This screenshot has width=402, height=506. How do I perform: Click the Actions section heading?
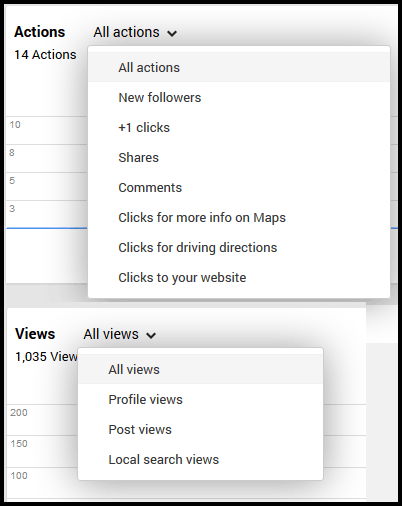point(39,32)
